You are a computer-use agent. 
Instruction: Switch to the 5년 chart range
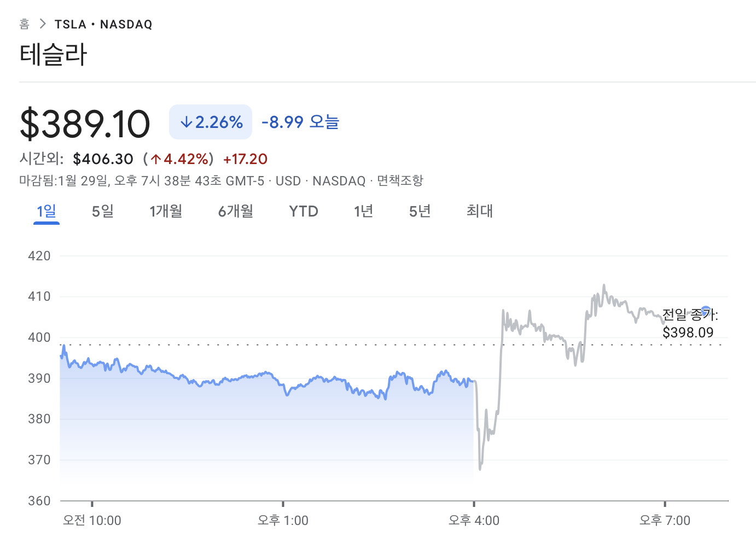420,211
